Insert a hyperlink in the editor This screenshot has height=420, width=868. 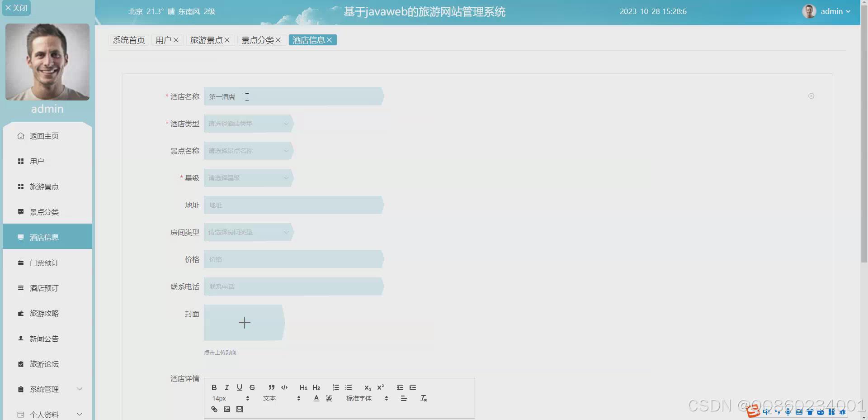[214, 409]
